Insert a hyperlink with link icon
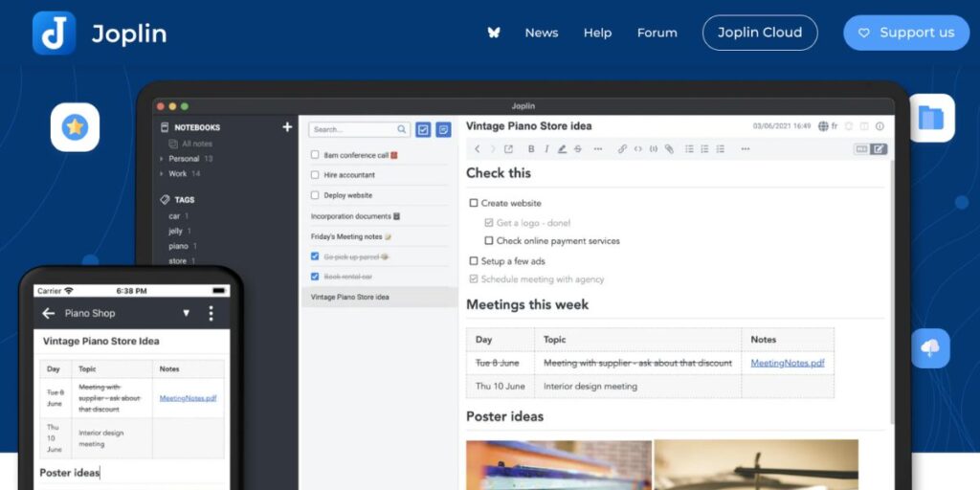The width and height of the screenshot is (980, 490). tap(622, 148)
